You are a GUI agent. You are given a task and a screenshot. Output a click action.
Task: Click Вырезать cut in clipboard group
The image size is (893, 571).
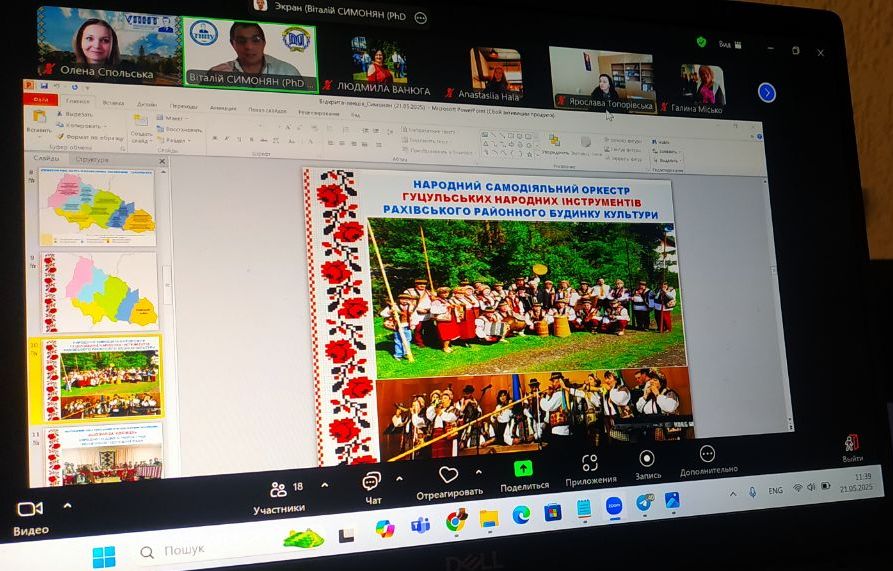75,114
